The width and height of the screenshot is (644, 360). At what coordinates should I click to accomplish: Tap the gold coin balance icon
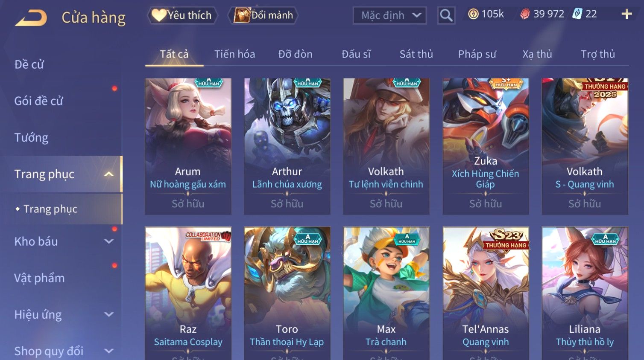(x=473, y=14)
